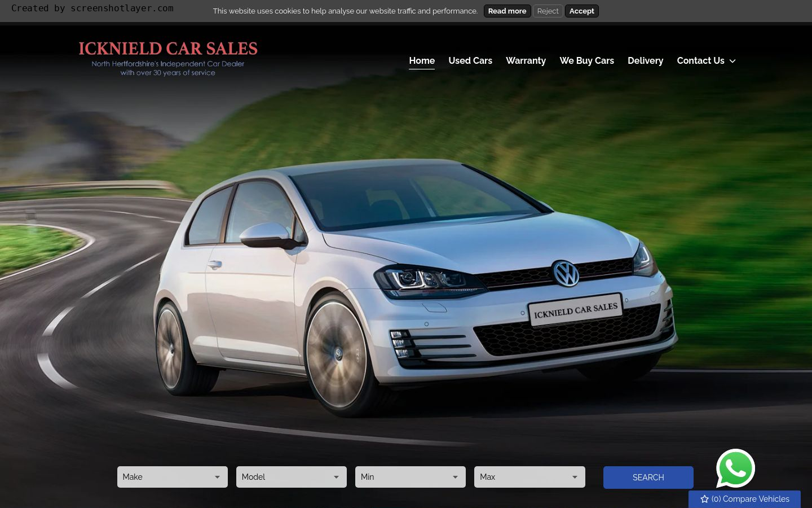
Task: Open the Used Cars page
Action: pos(470,60)
